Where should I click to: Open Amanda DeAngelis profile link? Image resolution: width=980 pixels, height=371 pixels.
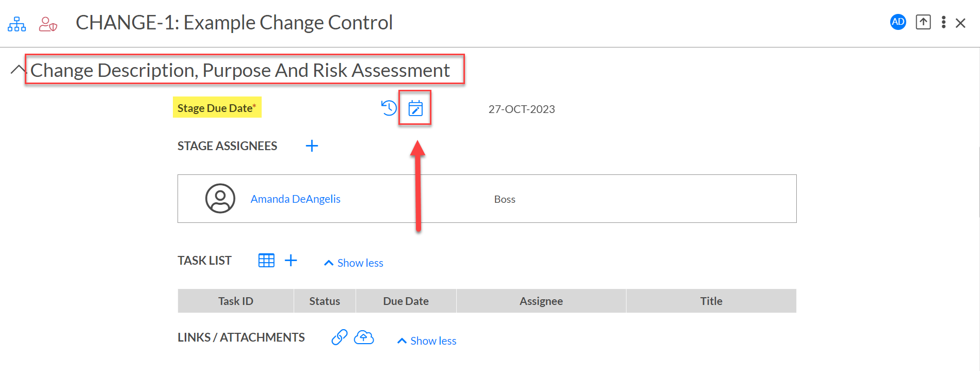[x=295, y=199]
